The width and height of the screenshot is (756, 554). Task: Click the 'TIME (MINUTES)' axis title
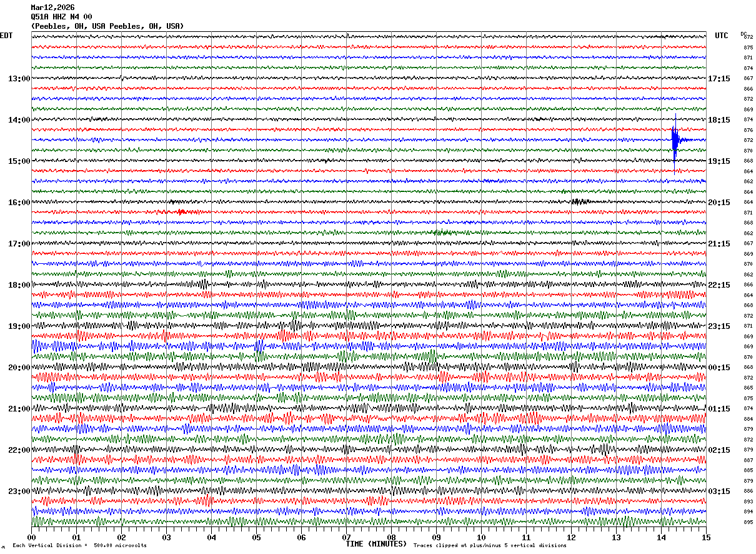[x=376, y=544]
